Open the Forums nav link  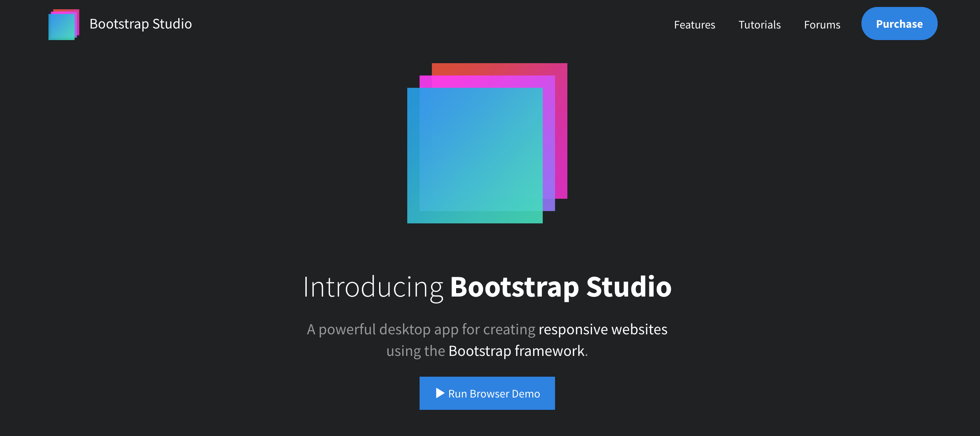[x=822, y=25]
